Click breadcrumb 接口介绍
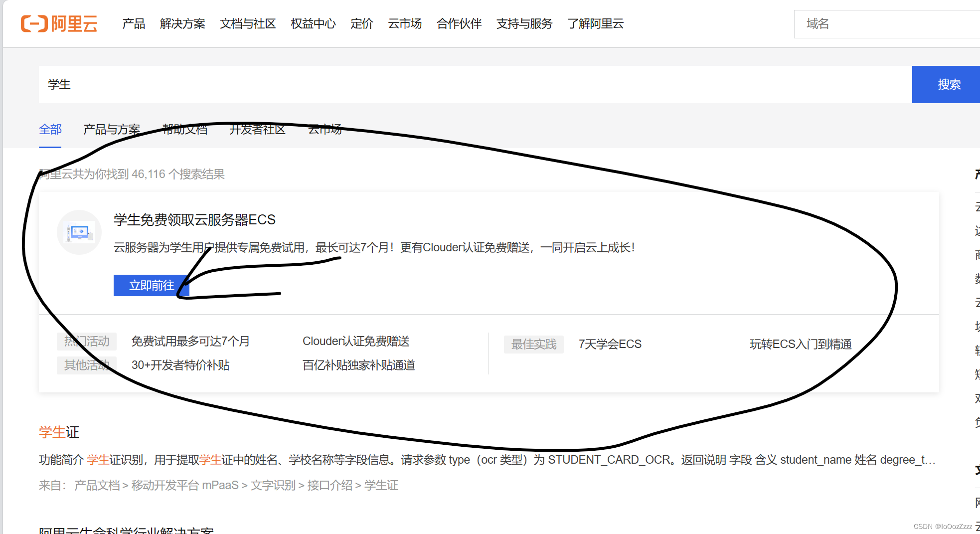The image size is (980, 534). click(x=330, y=485)
